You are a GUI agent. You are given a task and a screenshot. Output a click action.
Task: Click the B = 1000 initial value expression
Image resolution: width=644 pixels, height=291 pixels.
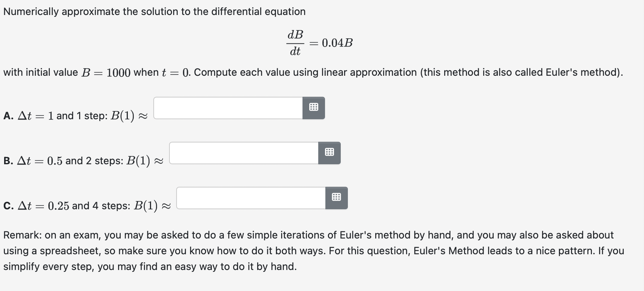(106, 72)
